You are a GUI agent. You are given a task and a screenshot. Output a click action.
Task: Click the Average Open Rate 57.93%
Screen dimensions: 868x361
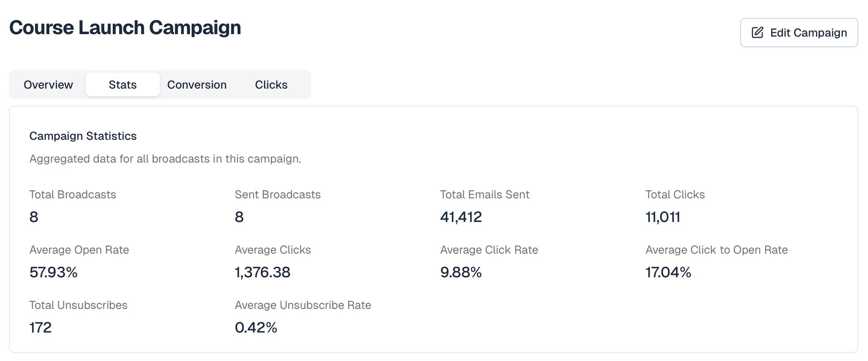coord(53,272)
